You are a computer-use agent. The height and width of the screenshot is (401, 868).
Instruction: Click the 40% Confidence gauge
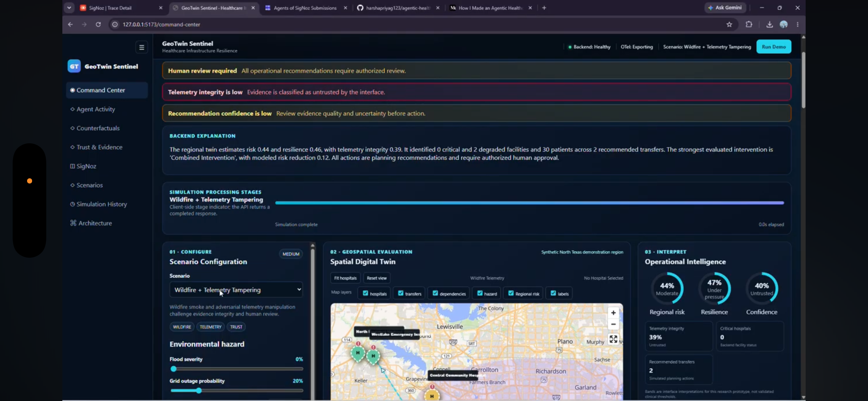761,288
